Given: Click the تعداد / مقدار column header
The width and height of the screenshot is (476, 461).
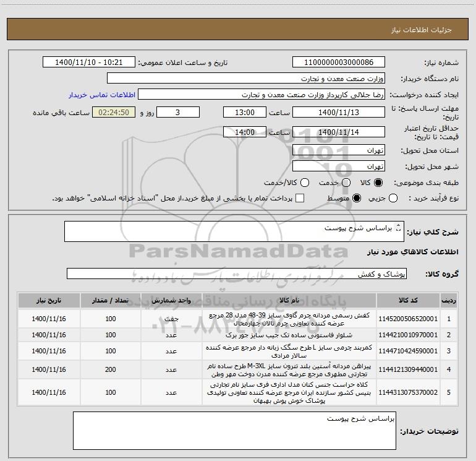Looking at the screenshot, I should 111,300.
